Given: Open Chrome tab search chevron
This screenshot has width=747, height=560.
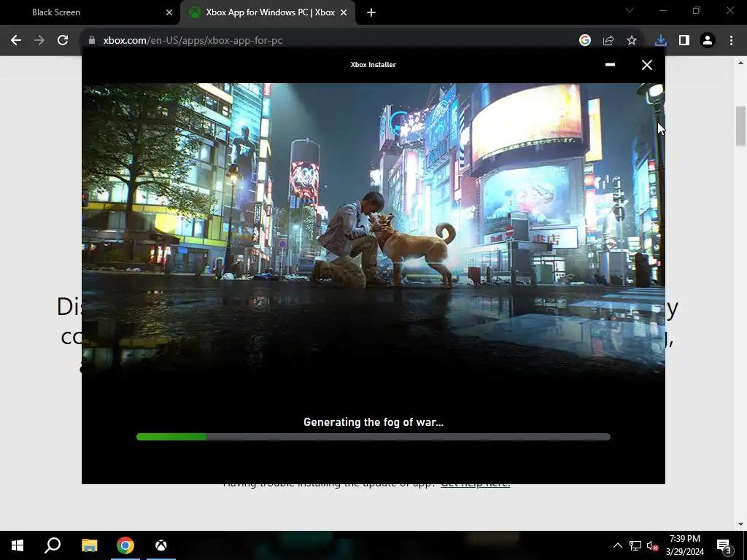Looking at the screenshot, I should [x=630, y=10].
